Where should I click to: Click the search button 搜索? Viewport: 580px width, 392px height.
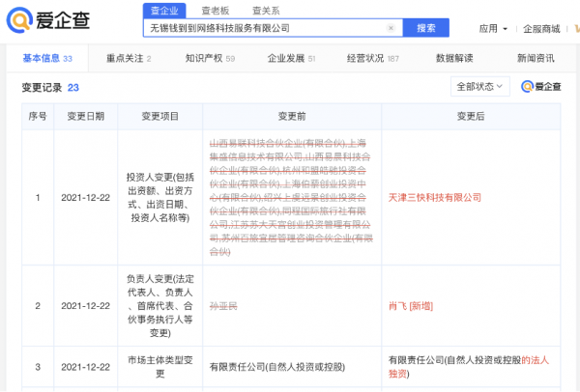click(426, 28)
